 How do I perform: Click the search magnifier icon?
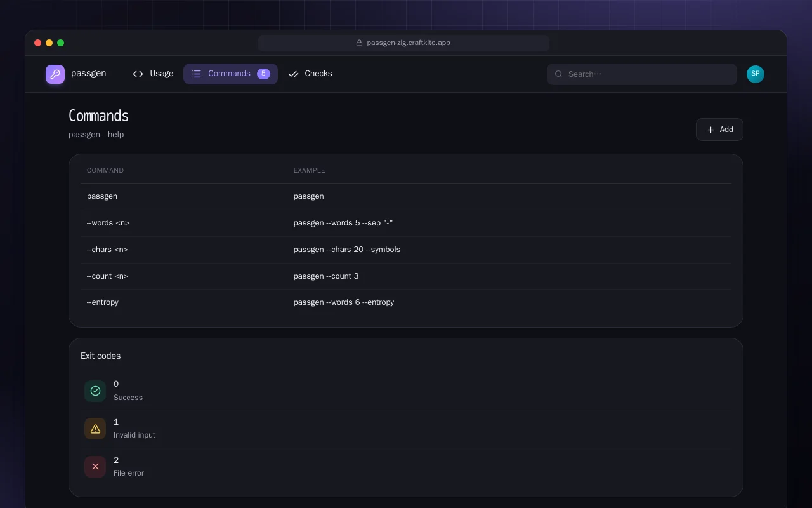click(x=559, y=74)
